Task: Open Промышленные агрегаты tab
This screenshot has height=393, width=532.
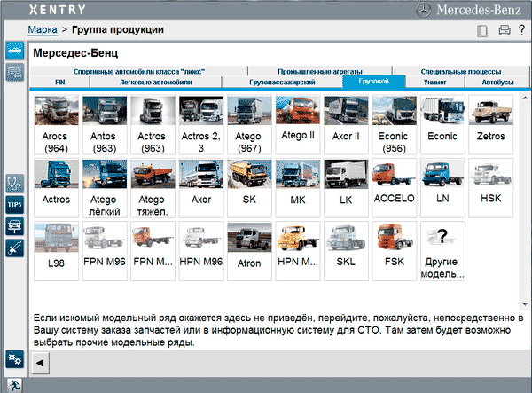Action: (320, 71)
